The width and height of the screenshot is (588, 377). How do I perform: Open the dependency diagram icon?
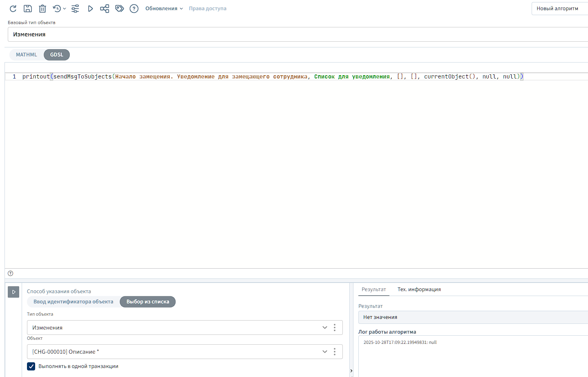[x=105, y=9]
